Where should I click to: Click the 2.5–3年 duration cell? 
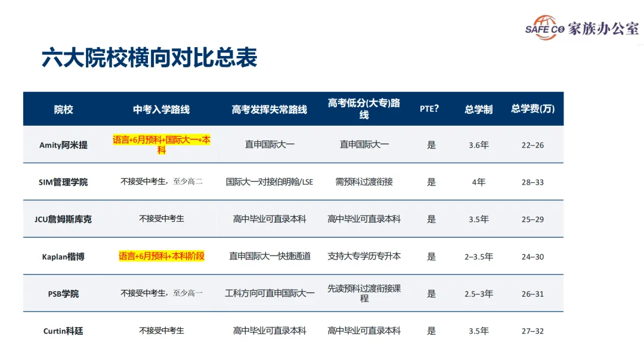point(478,294)
